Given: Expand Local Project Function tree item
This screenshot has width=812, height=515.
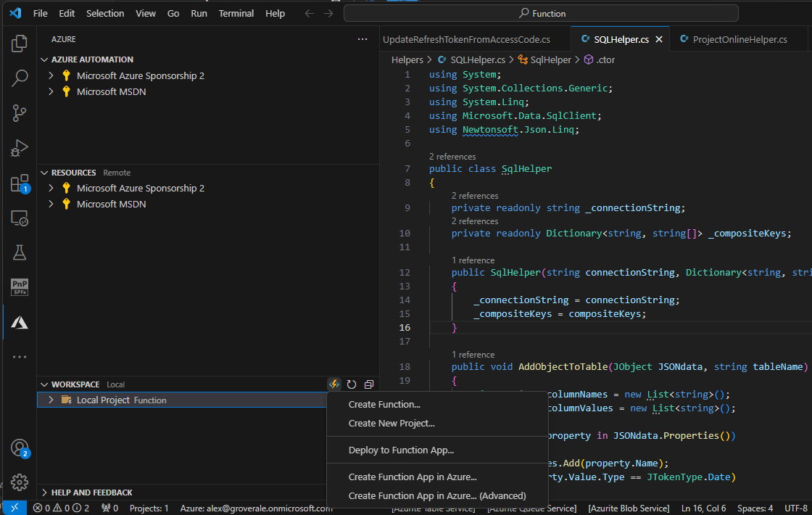Looking at the screenshot, I should (x=51, y=400).
